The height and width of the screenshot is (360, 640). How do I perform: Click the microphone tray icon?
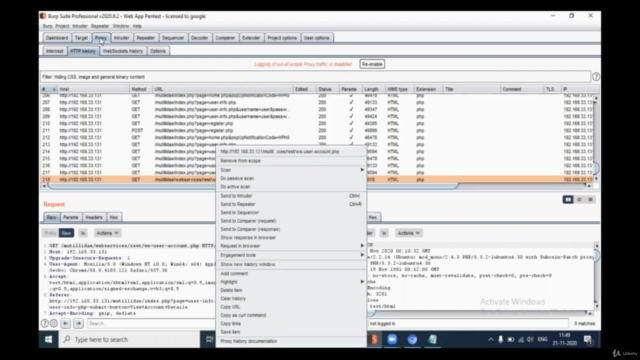tap(500, 339)
